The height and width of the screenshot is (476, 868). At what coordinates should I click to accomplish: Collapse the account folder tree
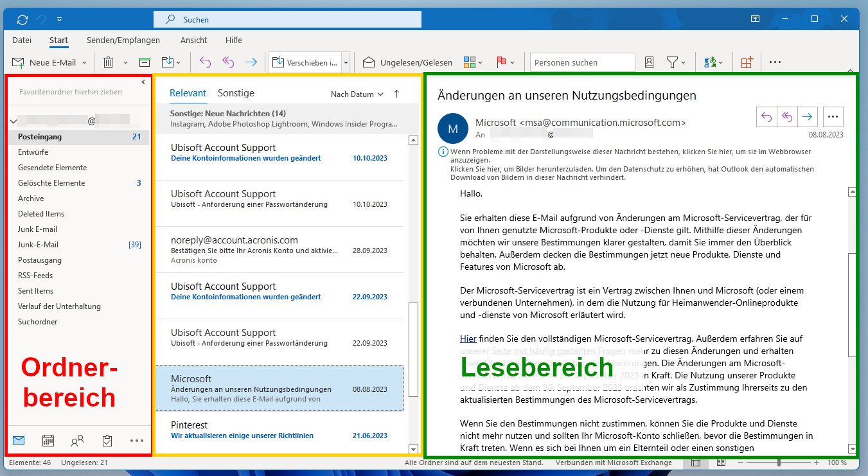[13, 121]
